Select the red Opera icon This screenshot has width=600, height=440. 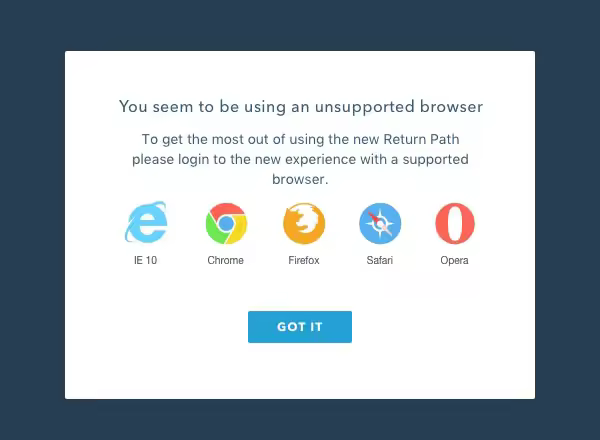pos(455,223)
